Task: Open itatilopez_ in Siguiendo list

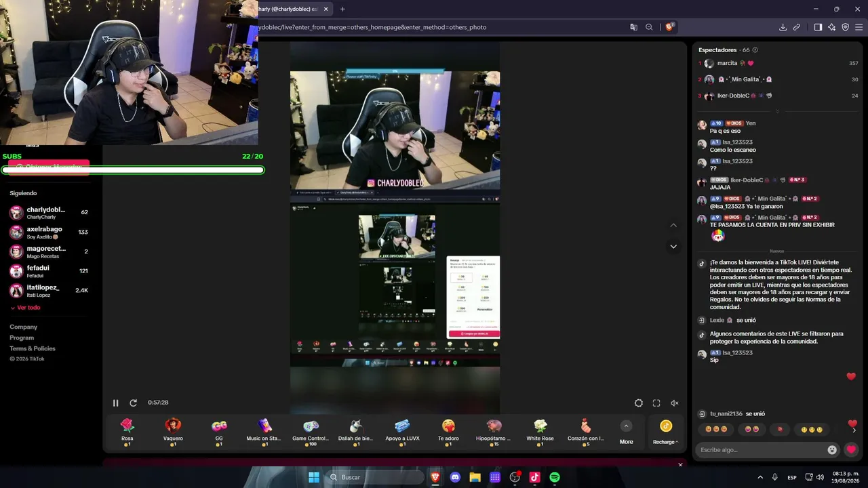Action: coord(49,291)
